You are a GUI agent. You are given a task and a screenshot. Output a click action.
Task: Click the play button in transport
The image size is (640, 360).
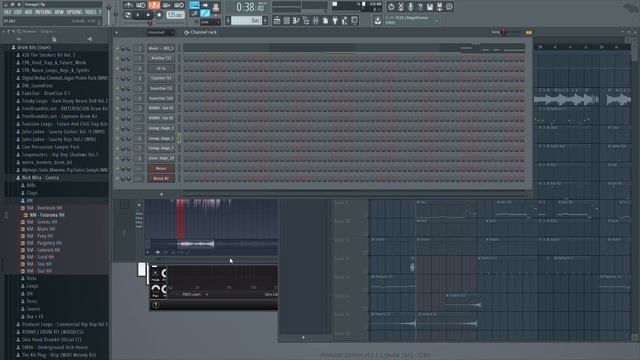(138, 15)
